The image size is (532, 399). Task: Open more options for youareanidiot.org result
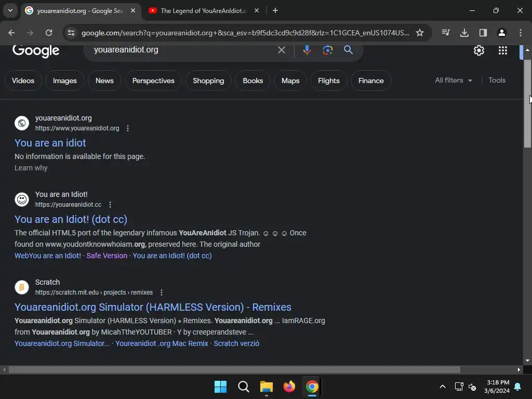click(x=128, y=128)
